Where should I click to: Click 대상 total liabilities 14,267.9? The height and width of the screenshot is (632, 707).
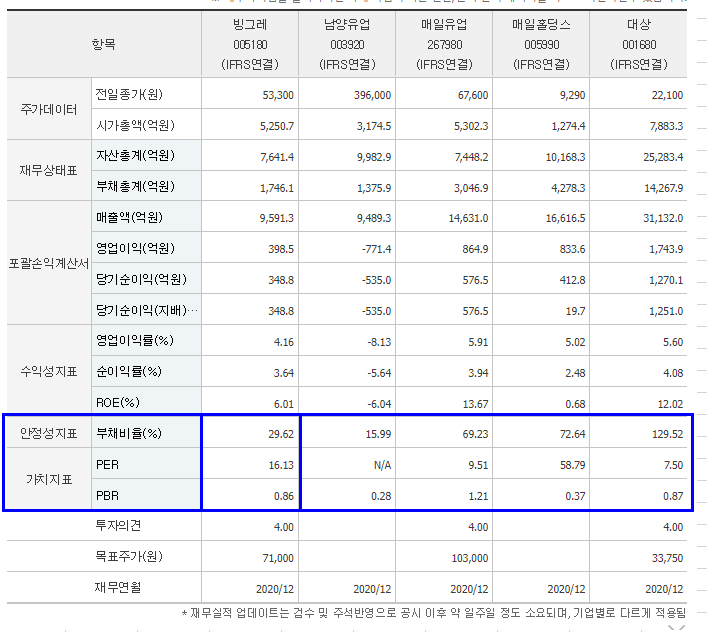[x=664, y=188]
